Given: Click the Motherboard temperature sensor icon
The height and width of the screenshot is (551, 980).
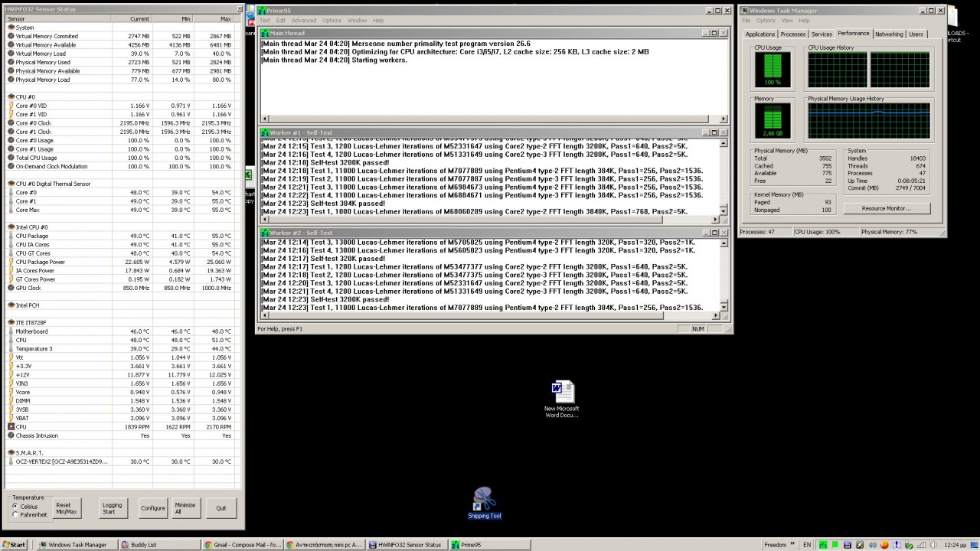Looking at the screenshot, I should tap(11, 331).
